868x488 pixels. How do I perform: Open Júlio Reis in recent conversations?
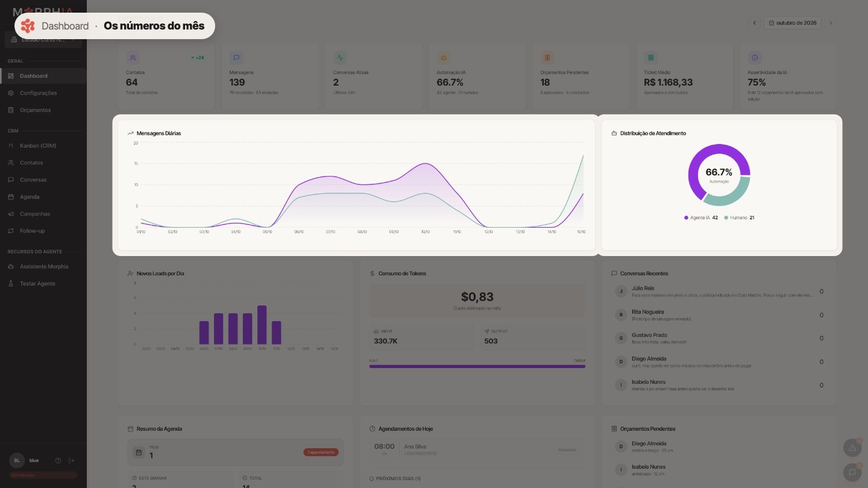click(x=719, y=292)
